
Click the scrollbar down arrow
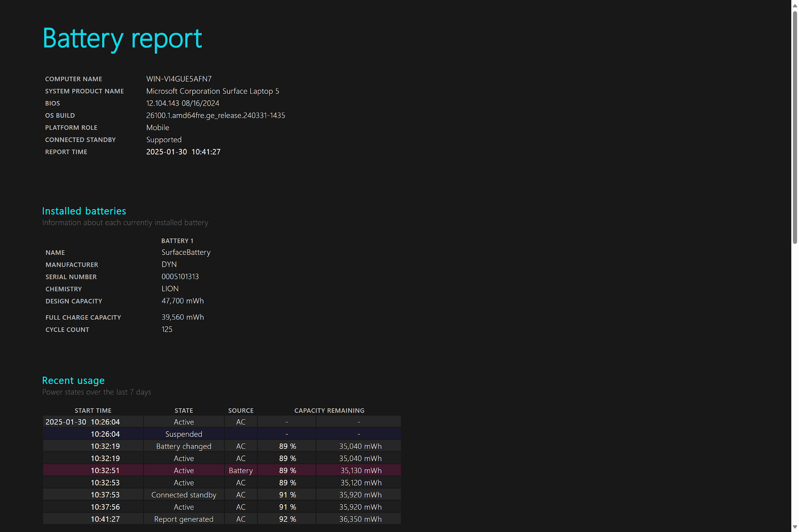point(795,527)
